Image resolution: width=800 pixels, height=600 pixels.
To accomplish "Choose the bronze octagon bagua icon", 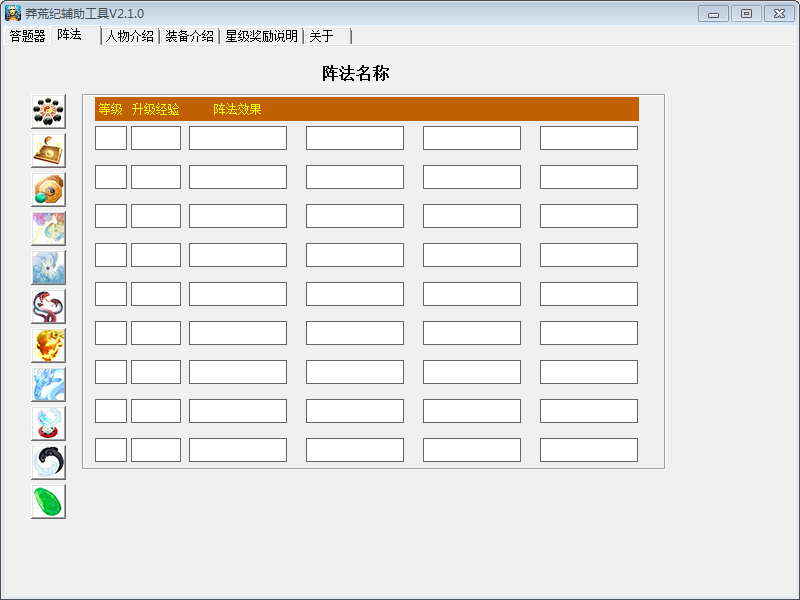I will click(x=48, y=189).
